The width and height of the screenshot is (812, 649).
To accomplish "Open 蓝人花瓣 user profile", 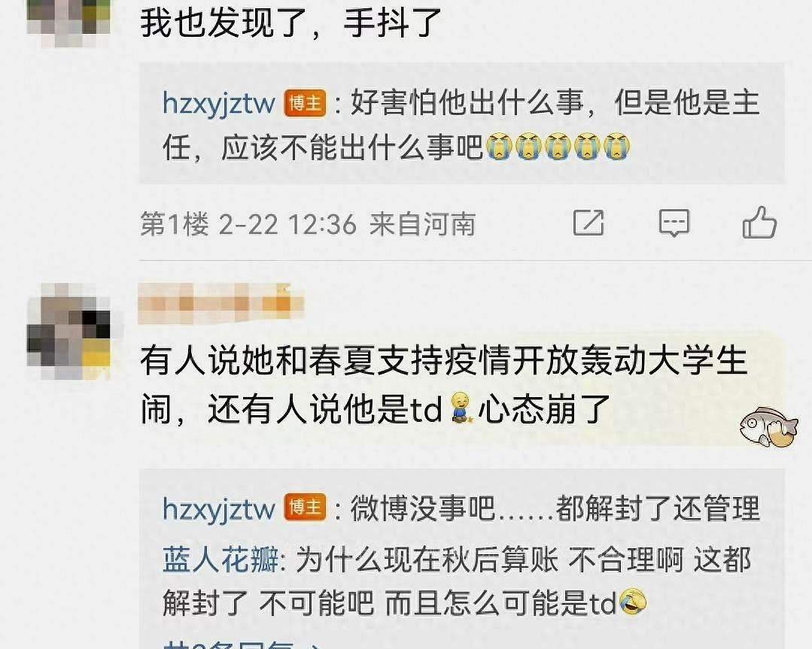I will [x=220, y=560].
